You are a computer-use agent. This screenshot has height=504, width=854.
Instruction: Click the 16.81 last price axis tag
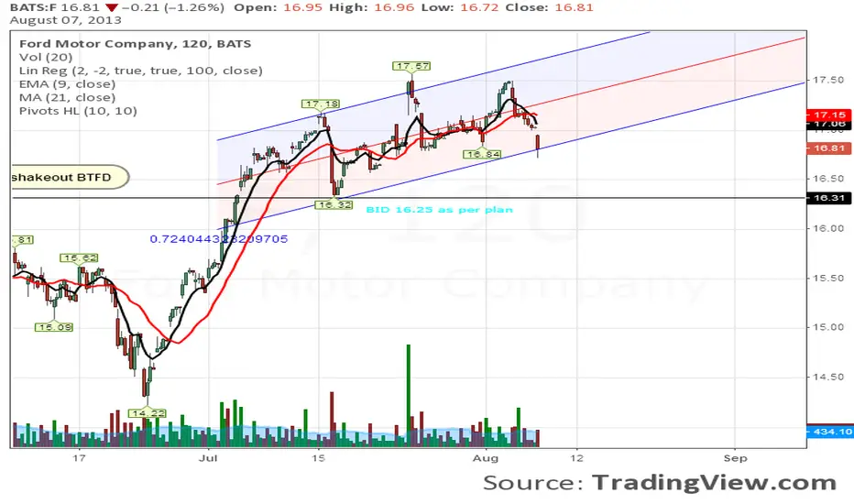click(x=827, y=148)
